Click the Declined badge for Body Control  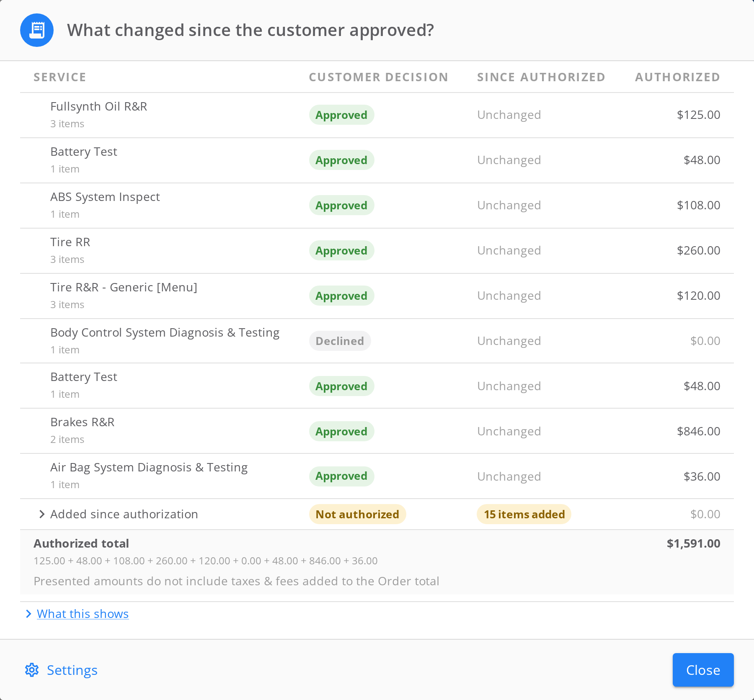pos(340,341)
